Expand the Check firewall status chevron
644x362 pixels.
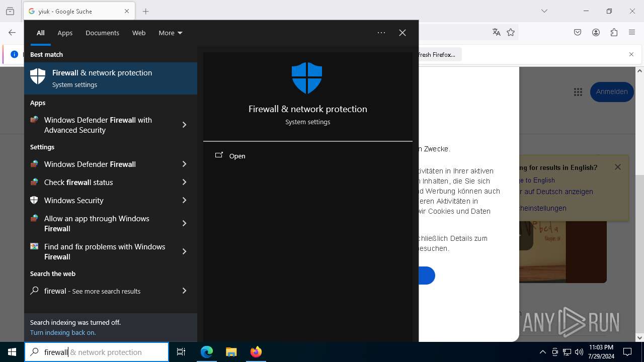[185, 182]
